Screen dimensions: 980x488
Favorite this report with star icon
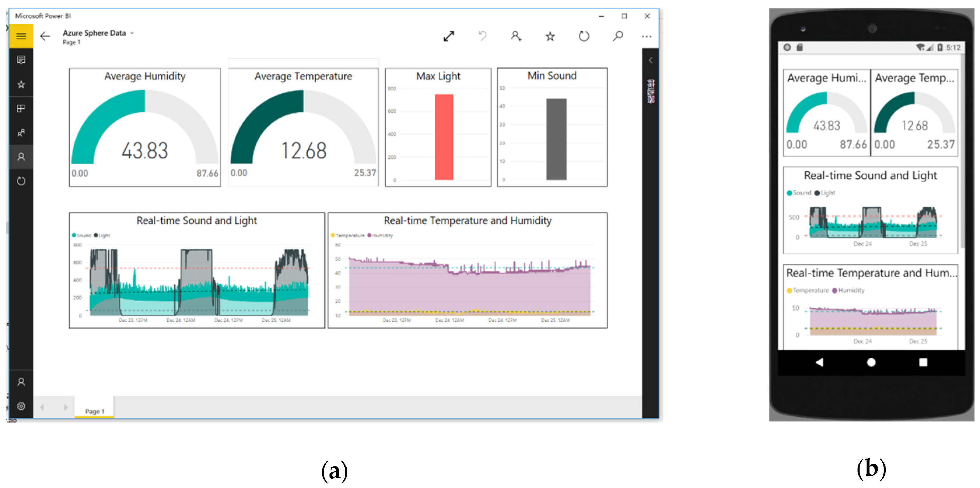[x=550, y=36]
